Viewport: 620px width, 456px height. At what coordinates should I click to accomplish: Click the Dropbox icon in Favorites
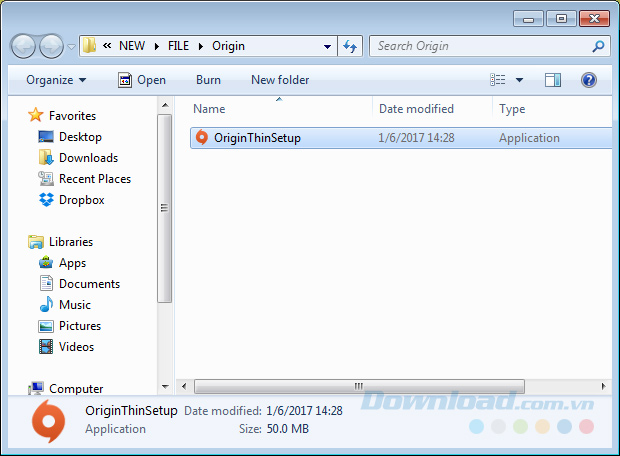[x=46, y=200]
